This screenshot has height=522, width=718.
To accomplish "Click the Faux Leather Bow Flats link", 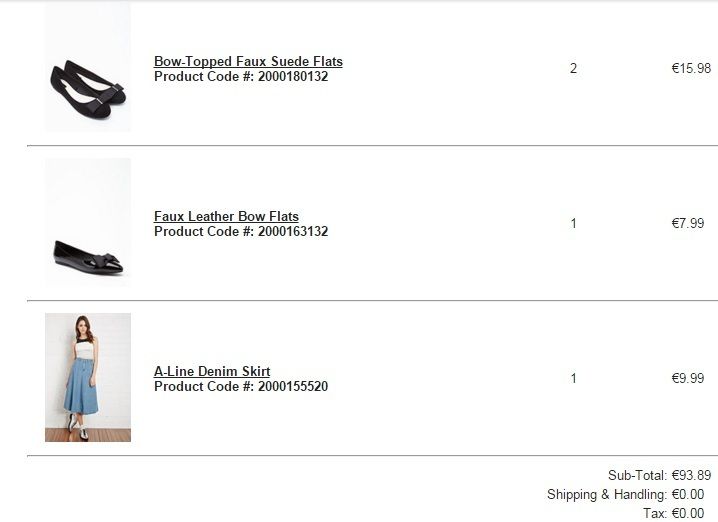I will [x=226, y=216].
